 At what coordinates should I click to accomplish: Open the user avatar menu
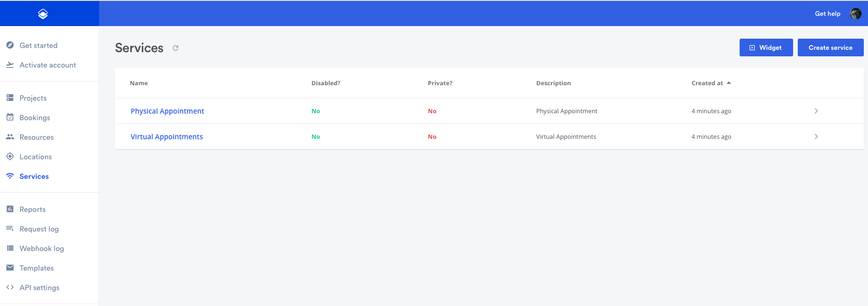point(855,14)
